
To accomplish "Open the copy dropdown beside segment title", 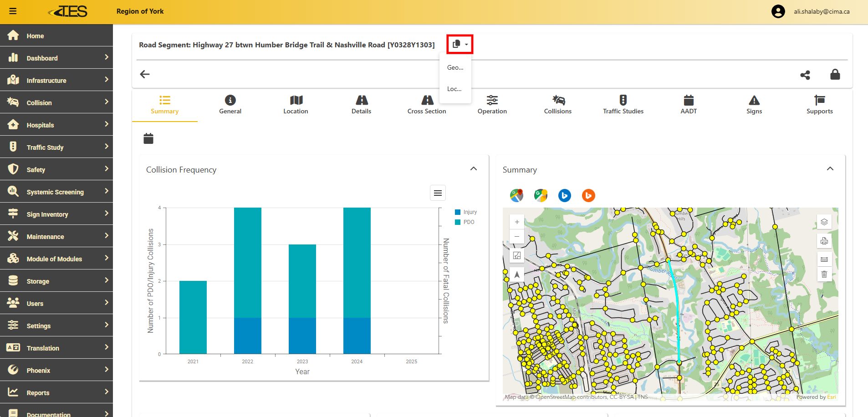I will pos(460,44).
